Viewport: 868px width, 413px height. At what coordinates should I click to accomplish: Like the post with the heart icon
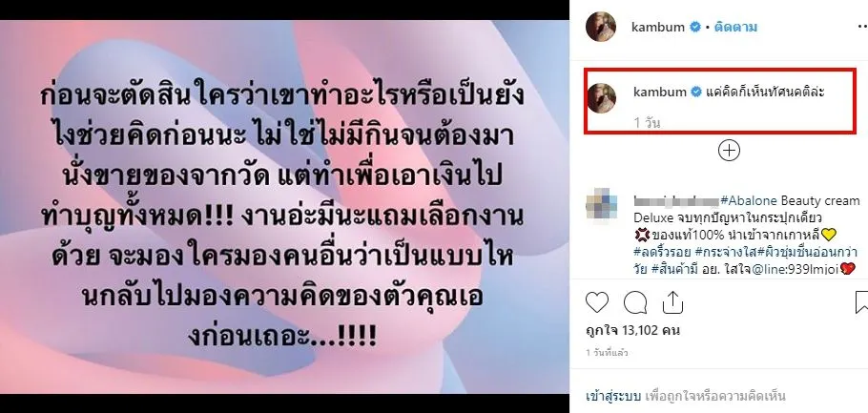coord(597,302)
